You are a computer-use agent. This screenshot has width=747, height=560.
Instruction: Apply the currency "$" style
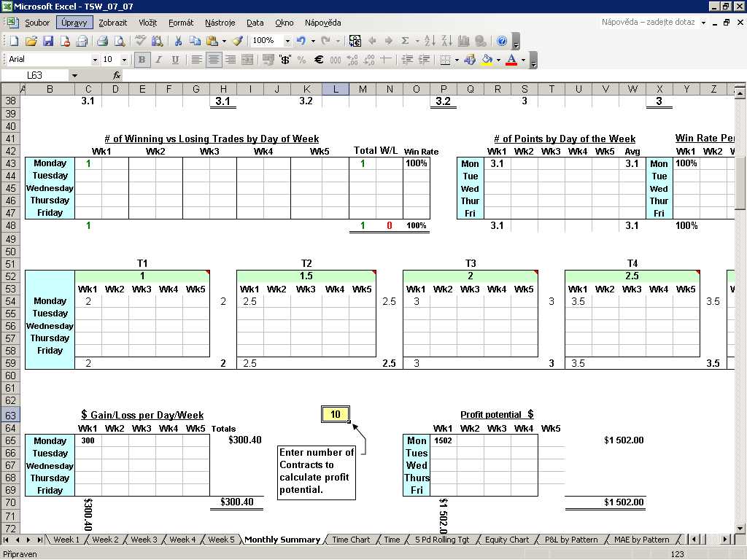(285, 60)
